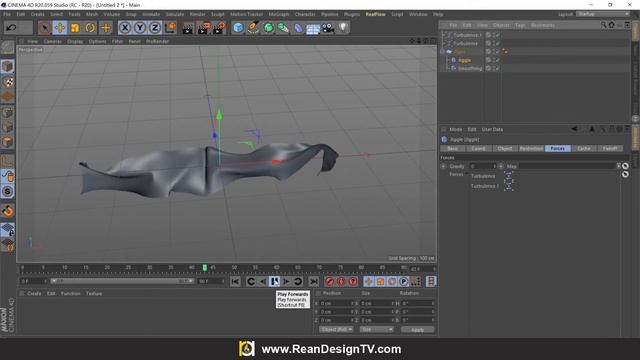Toggle Autokeying record button

coord(341,282)
